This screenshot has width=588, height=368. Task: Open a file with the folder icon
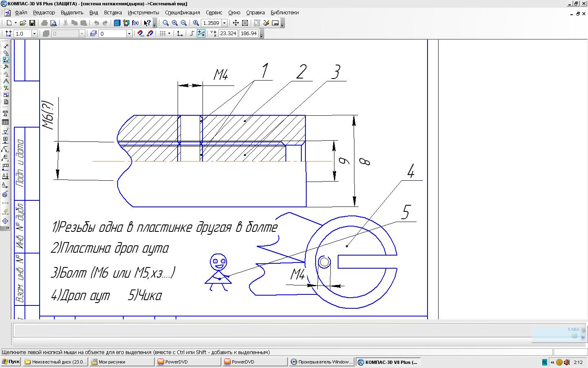23,23
